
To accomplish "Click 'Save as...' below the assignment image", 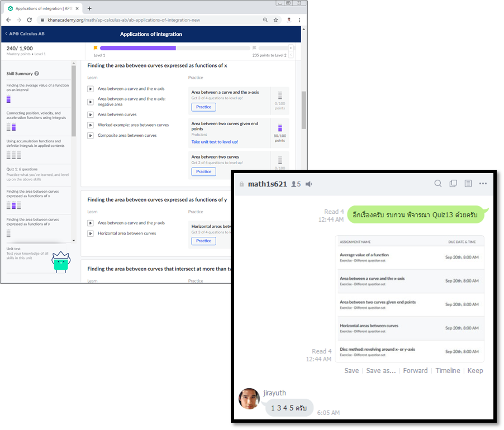I will (x=381, y=371).
